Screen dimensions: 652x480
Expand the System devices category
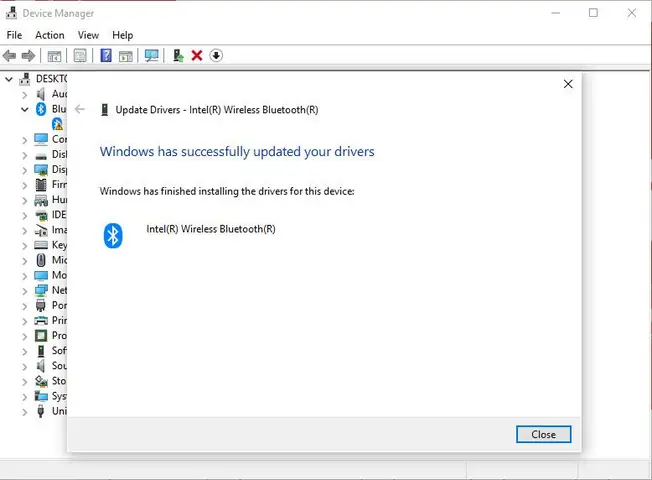click(x=25, y=397)
